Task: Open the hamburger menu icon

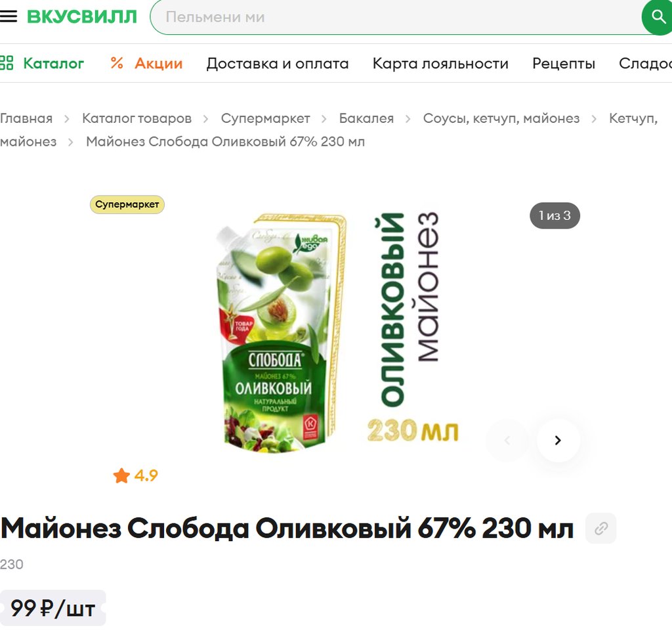Action: (8, 16)
